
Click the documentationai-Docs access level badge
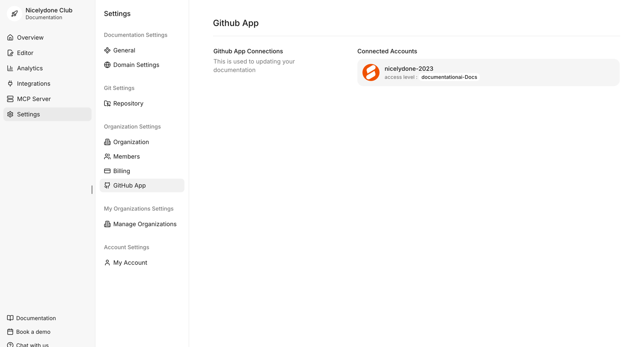coord(449,77)
